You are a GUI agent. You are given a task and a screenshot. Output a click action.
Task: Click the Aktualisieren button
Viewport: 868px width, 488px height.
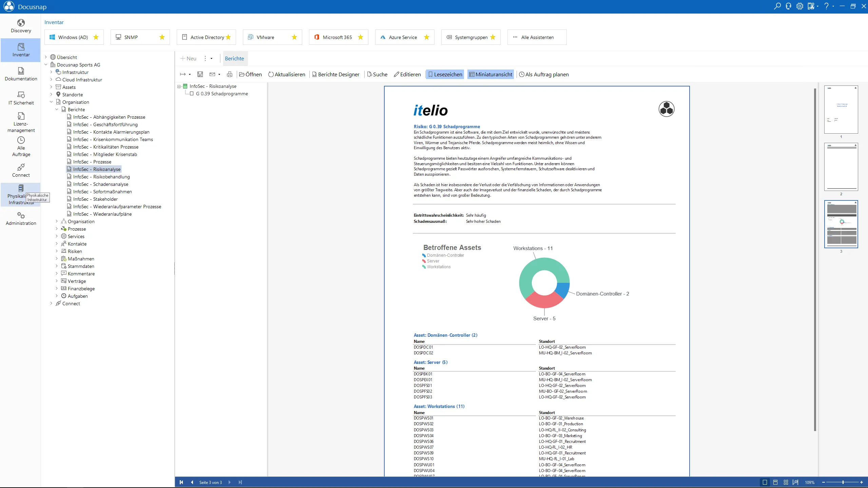287,74
